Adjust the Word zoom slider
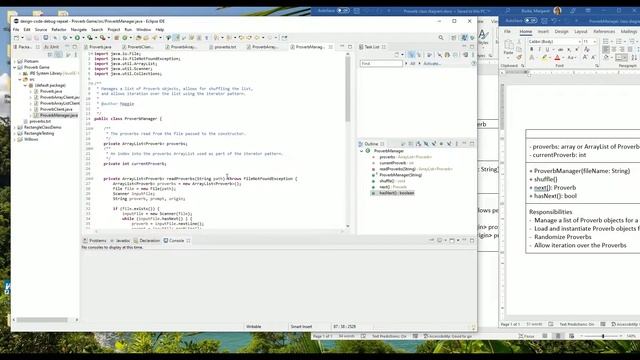This screenshot has width=640, height=360. tap(603, 336)
